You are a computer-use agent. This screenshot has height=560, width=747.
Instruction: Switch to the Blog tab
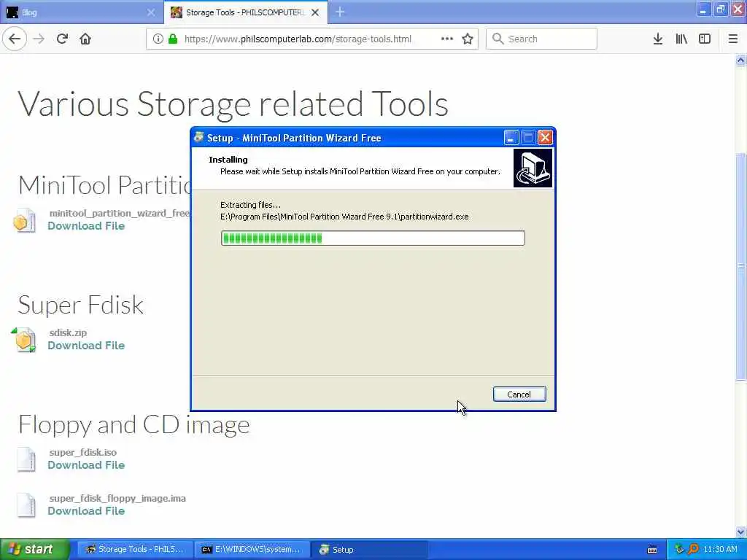82,12
